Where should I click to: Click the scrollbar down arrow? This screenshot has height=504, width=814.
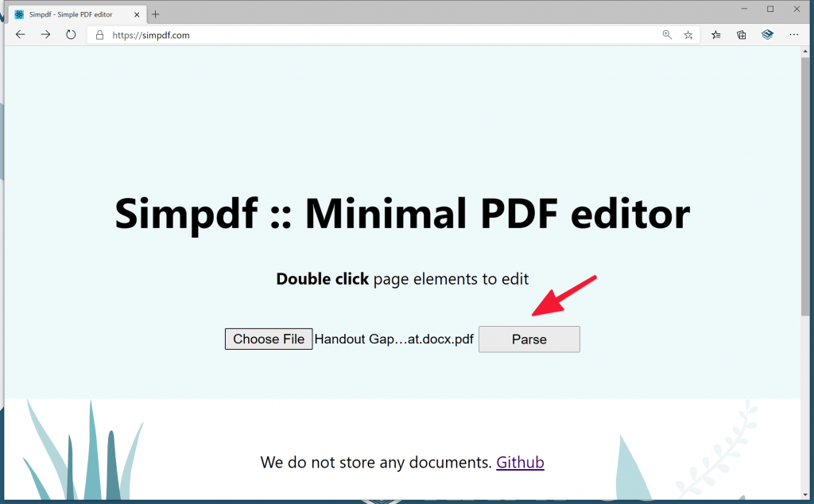[x=805, y=494]
